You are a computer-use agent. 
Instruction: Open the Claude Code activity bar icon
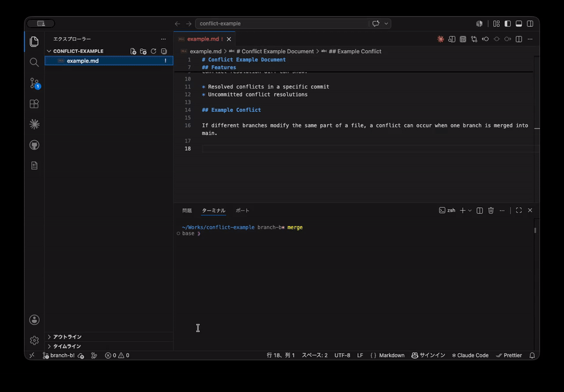(34, 124)
